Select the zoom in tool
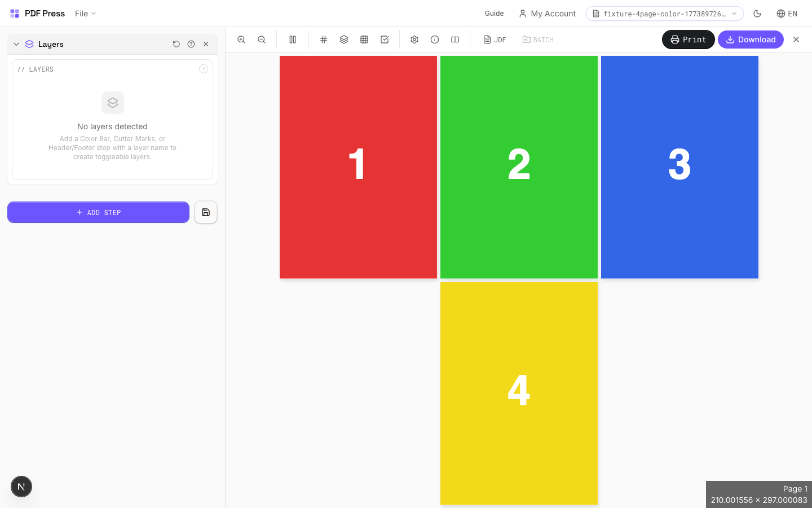This screenshot has height=508, width=812. pos(241,40)
